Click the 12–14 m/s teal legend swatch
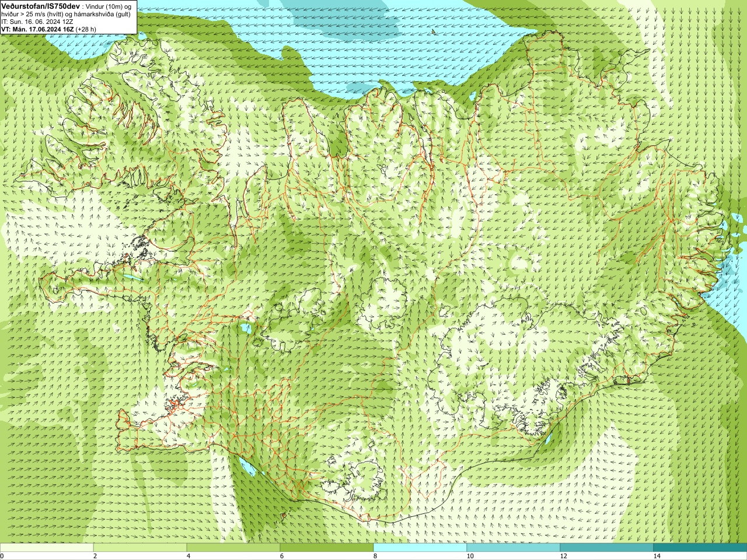 607,548
